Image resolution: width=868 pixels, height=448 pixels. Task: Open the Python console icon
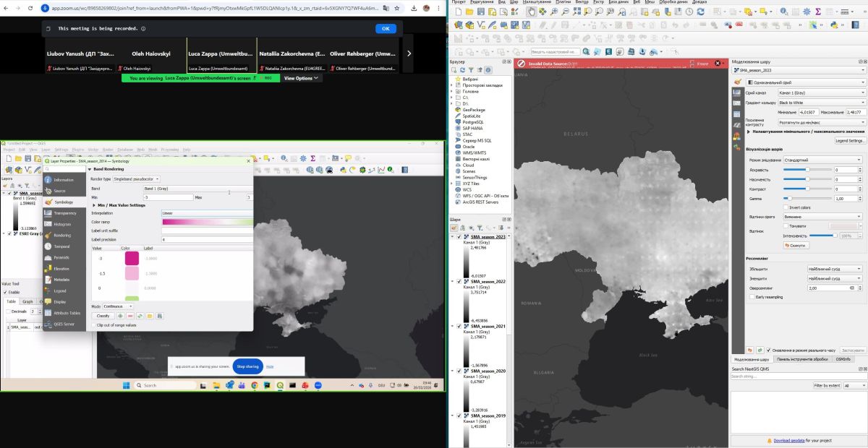(834, 25)
